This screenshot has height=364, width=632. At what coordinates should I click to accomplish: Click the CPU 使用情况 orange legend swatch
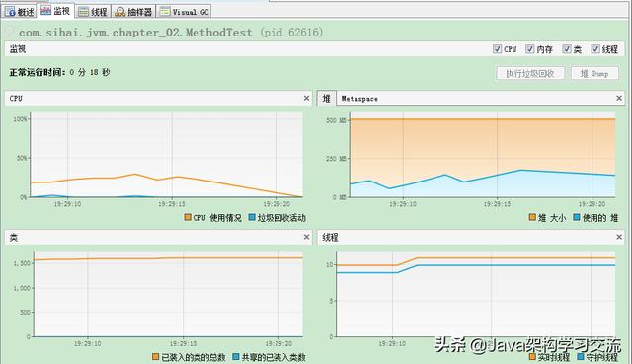pyautogui.click(x=188, y=217)
